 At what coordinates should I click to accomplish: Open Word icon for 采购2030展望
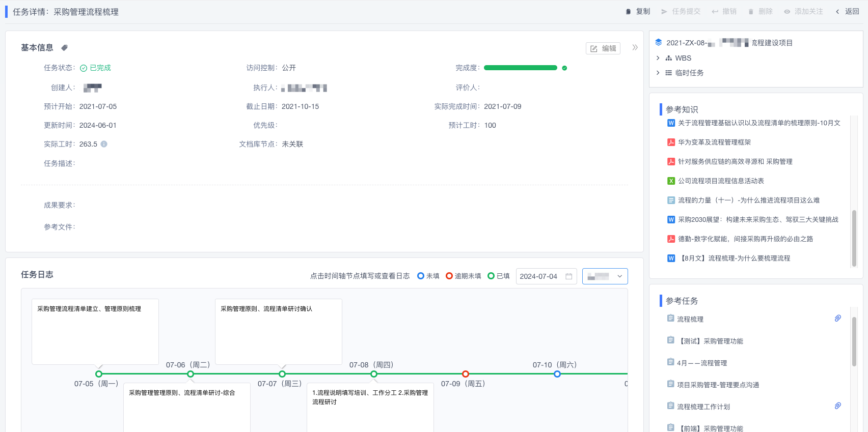tap(671, 219)
